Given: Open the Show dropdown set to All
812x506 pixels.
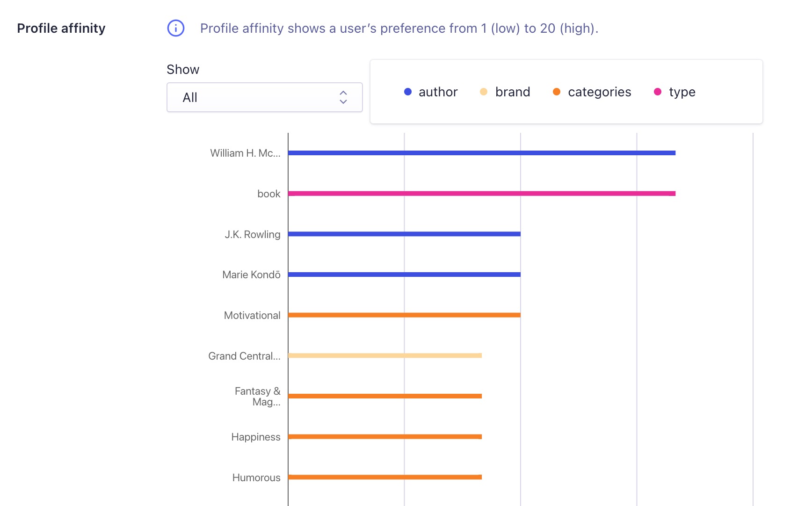Looking at the screenshot, I should pos(265,97).
